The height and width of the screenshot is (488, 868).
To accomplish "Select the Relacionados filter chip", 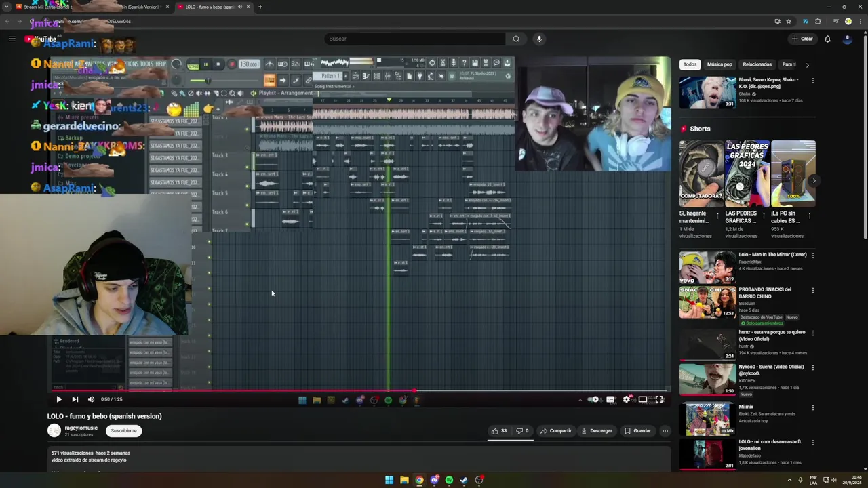I will click(x=757, y=64).
